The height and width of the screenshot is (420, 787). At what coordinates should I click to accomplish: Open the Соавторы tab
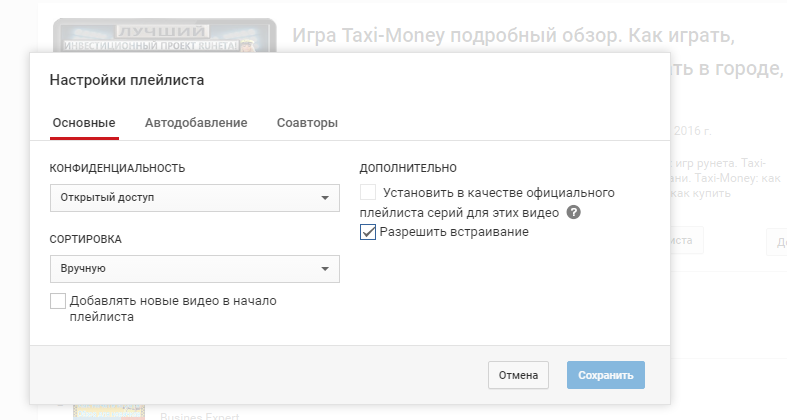(x=307, y=123)
